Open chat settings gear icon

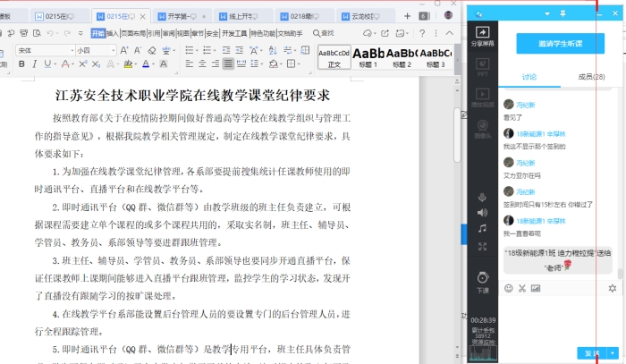pyautogui.click(x=613, y=288)
